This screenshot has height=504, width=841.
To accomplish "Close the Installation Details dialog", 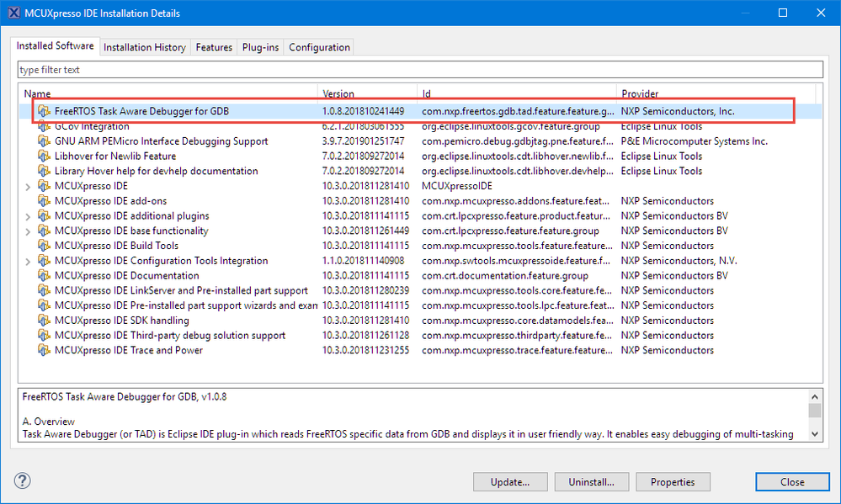I will coord(793,482).
